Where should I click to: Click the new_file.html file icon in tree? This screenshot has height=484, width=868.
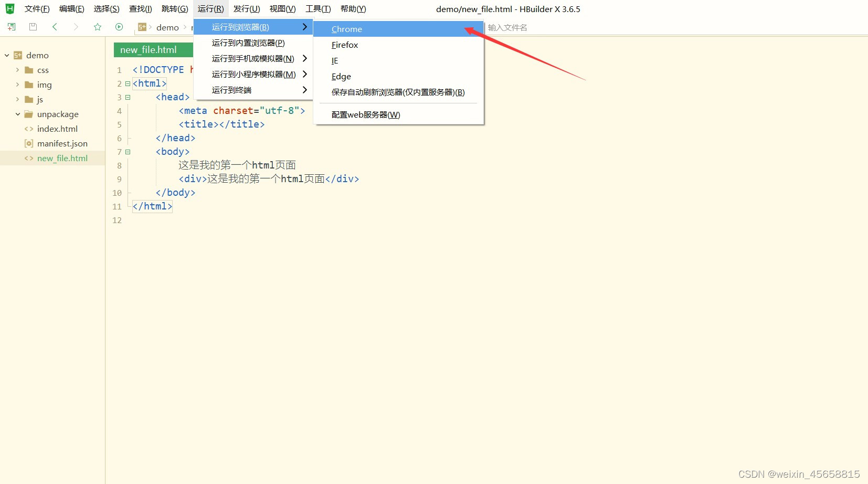point(29,158)
